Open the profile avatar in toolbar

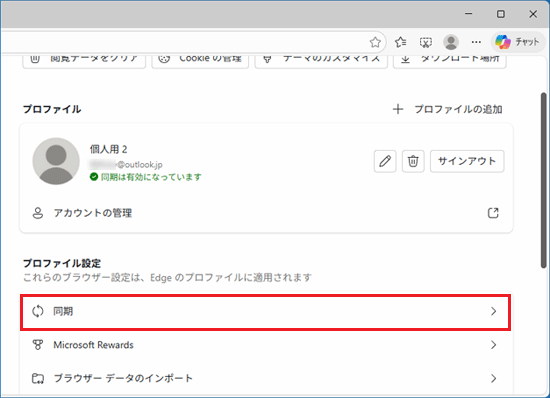[451, 42]
